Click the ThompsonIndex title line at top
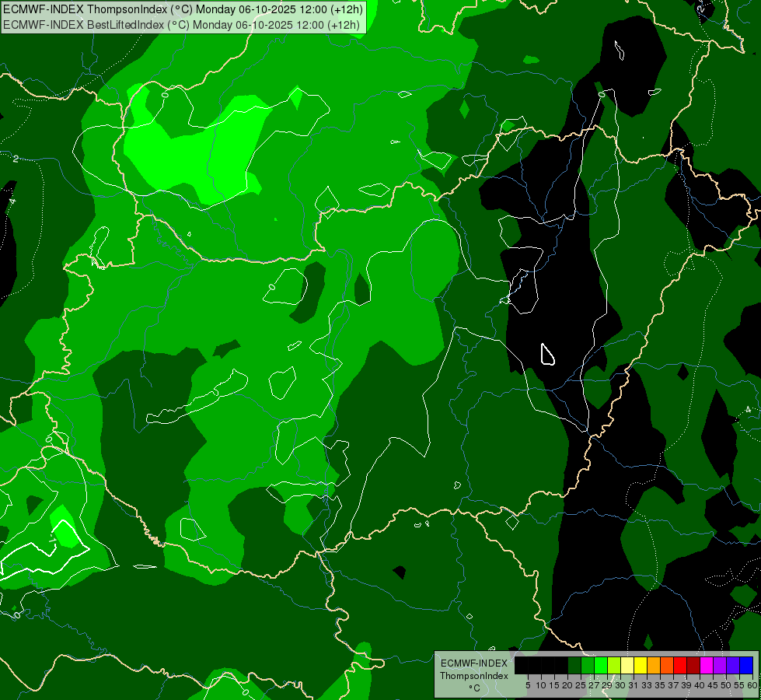This screenshot has width=761, height=700. tap(183, 9)
